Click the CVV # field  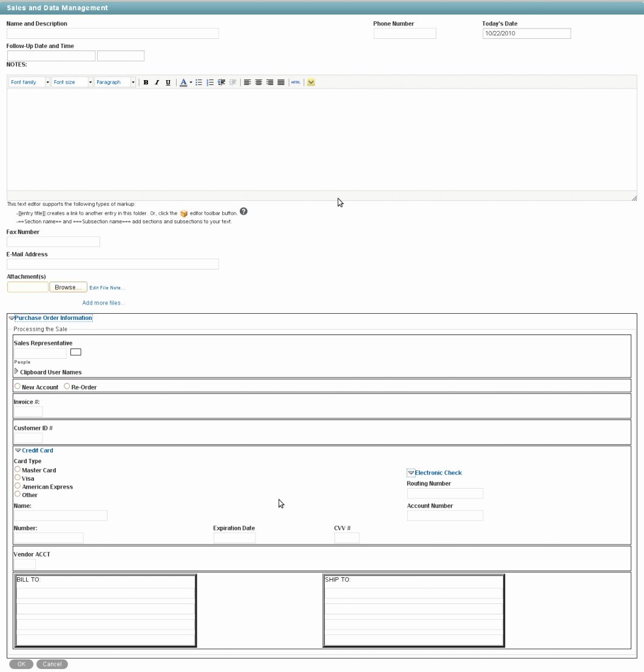347,538
